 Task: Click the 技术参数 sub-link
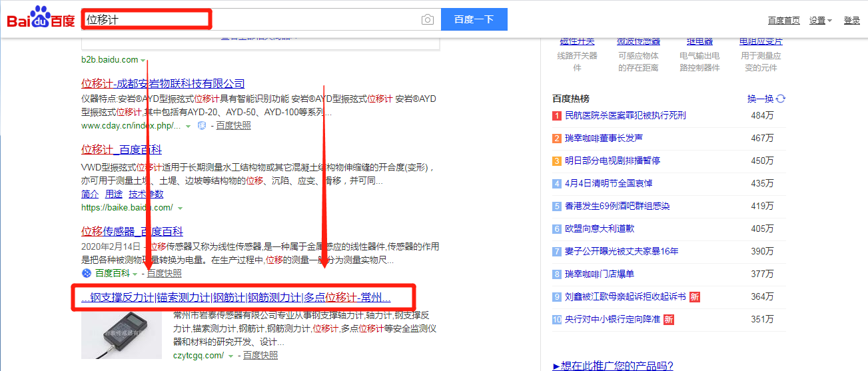pos(146,194)
